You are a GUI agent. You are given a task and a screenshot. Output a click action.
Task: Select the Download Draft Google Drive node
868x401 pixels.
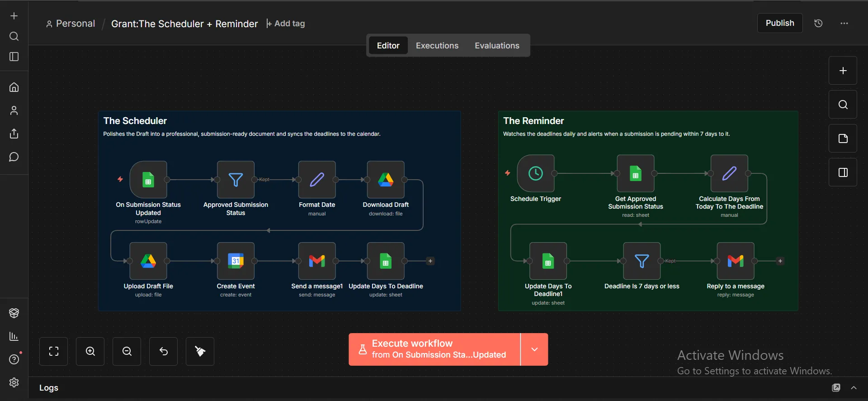[x=386, y=180]
